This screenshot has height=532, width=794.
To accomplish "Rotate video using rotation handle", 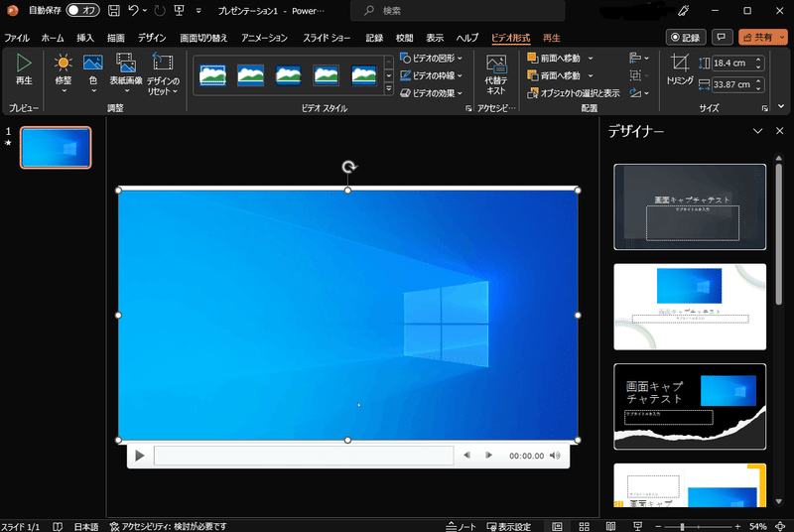I will point(348,167).
